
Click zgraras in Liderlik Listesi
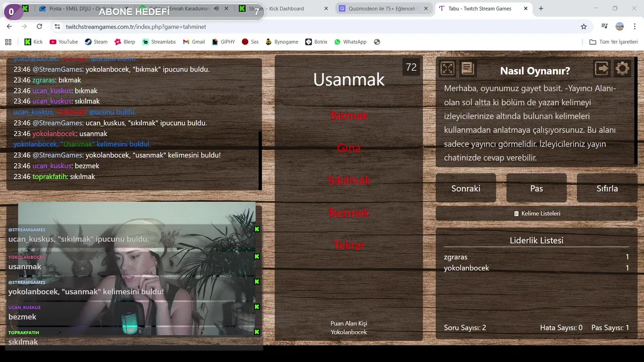tap(455, 257)
